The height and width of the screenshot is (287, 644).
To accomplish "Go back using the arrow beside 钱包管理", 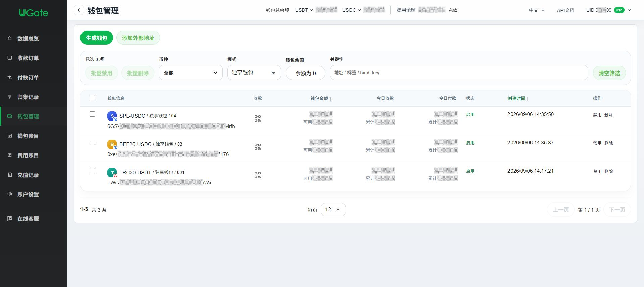I will (x=79, y=10).
